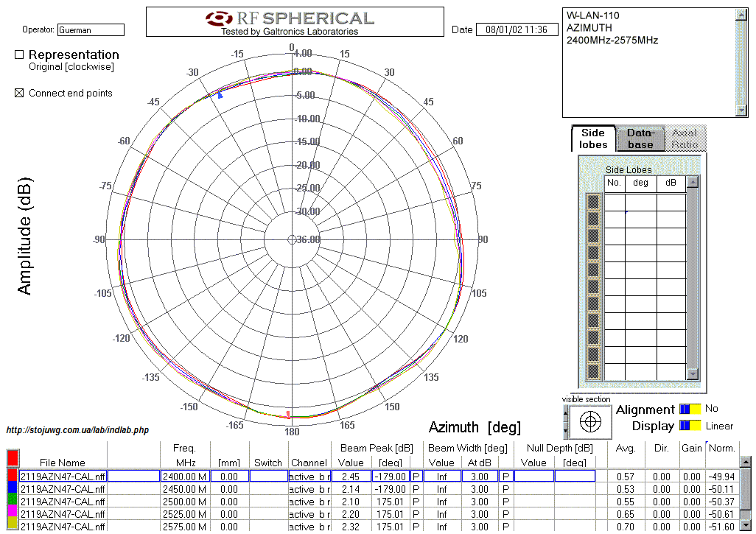Click the visible section crosshair target icon
The width and height of the screenshot is (756, 534).
click(x=590, y=422)
